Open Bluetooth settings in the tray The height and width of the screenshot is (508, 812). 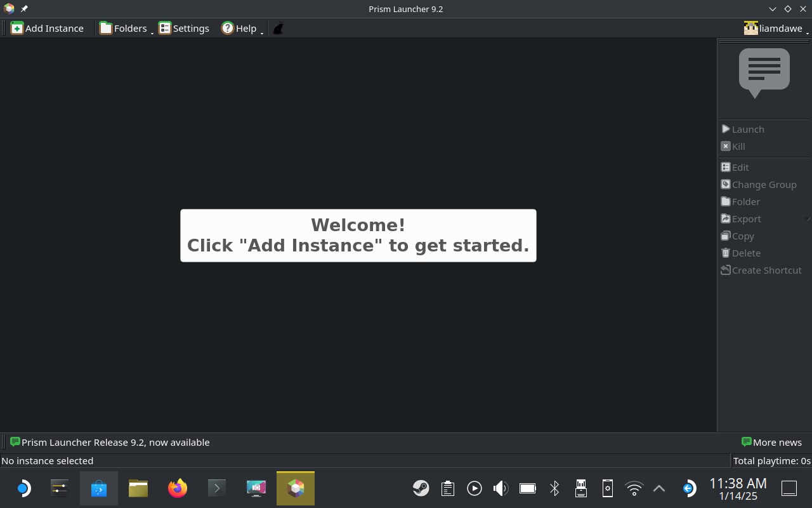554,488
